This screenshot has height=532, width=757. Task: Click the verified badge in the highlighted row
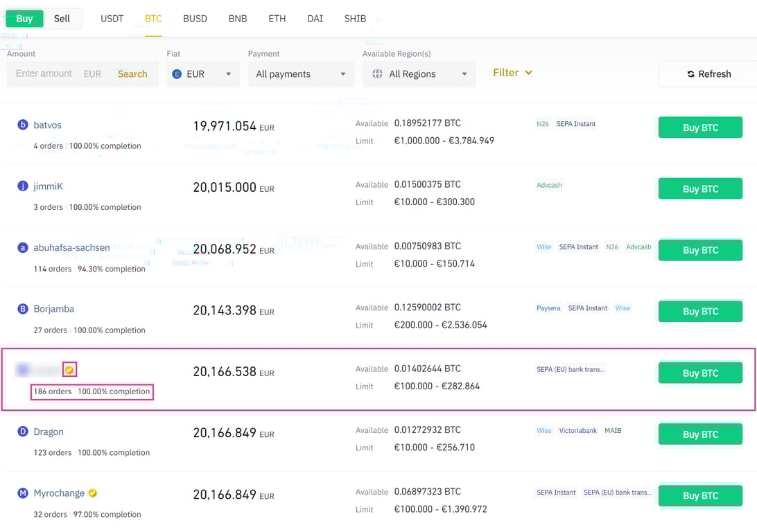69,370
